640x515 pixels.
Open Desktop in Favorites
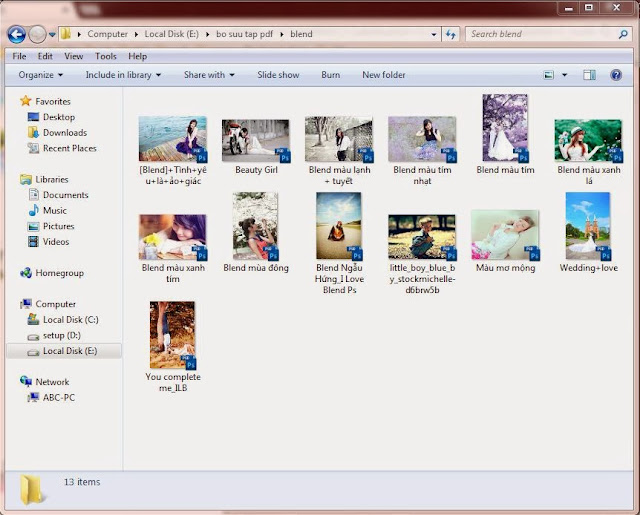coord(59,117)
